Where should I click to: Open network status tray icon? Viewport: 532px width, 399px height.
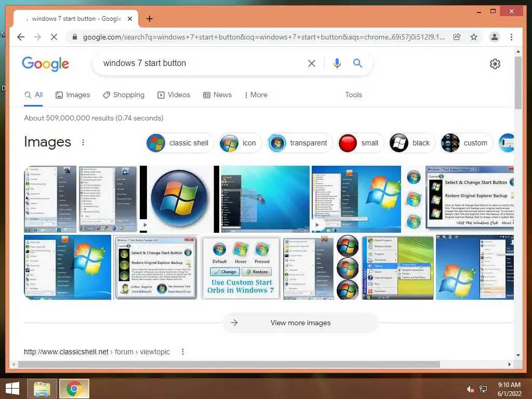click(x=483, y=389)
